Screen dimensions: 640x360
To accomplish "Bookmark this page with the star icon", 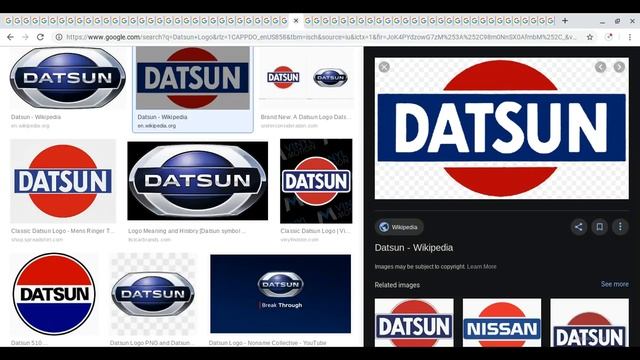I will tap(590, 37).
